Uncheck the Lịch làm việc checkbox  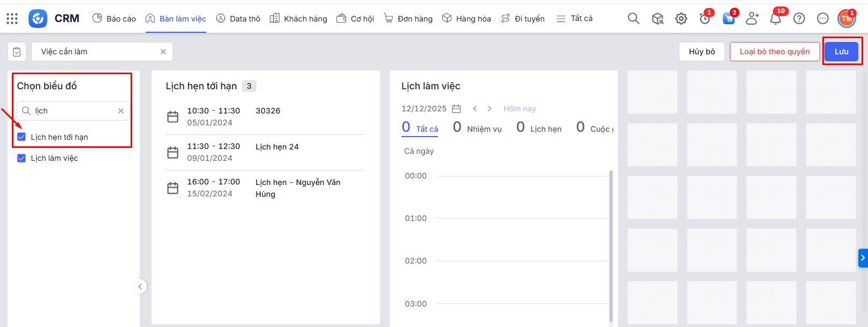(21, 158)
